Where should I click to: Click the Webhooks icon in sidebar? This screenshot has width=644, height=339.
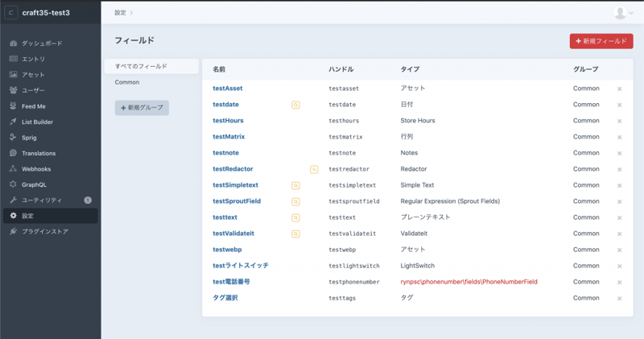[14, 169]
